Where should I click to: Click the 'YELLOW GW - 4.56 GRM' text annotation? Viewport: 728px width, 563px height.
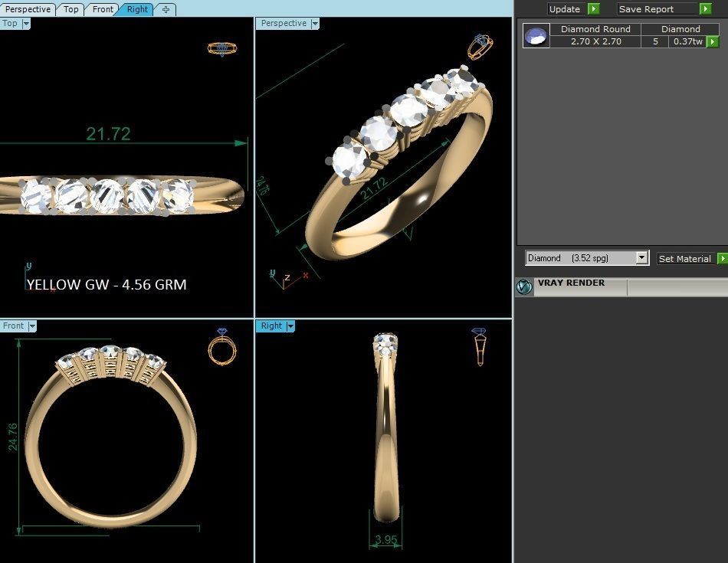point(107,284)
